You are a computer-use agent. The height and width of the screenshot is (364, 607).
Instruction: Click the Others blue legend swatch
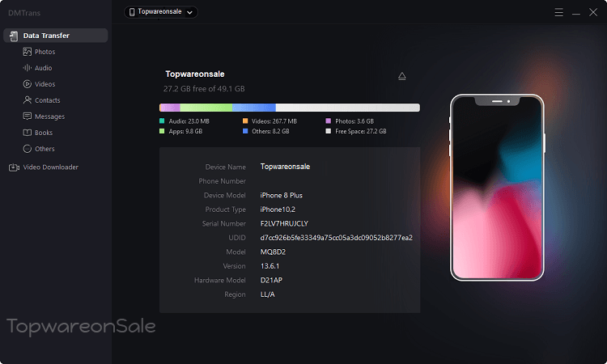click(245, 131)
